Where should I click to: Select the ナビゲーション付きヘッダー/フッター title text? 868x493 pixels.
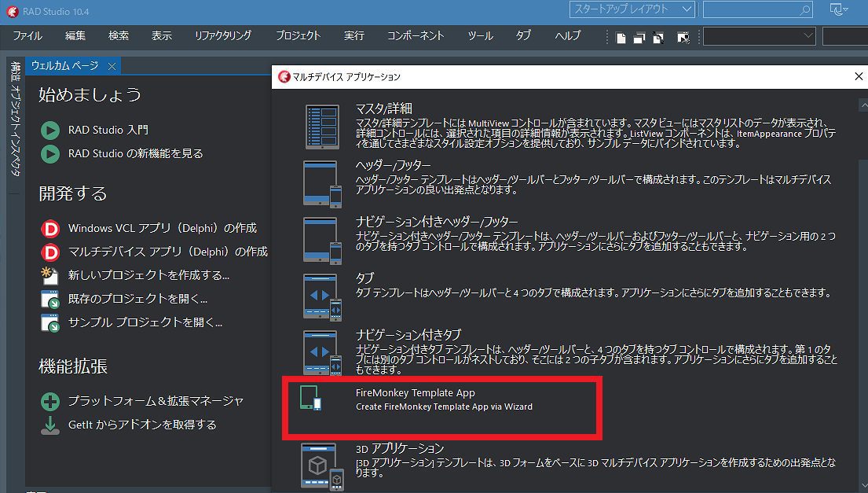(x=437, y=222)
